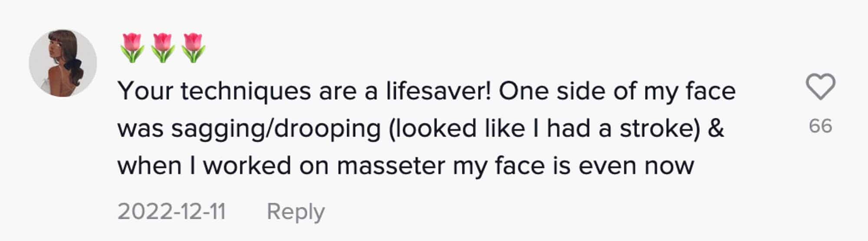Open the commenter's profile picture
This screenshot has height=241, width=868.
pyautogui.click(x=63, y=63)
